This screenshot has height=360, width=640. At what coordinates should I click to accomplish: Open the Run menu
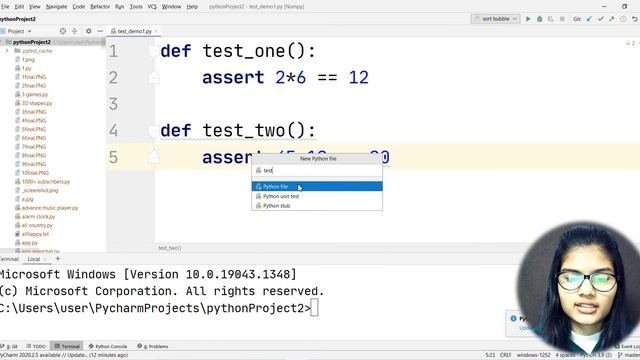tap(119, 7)
